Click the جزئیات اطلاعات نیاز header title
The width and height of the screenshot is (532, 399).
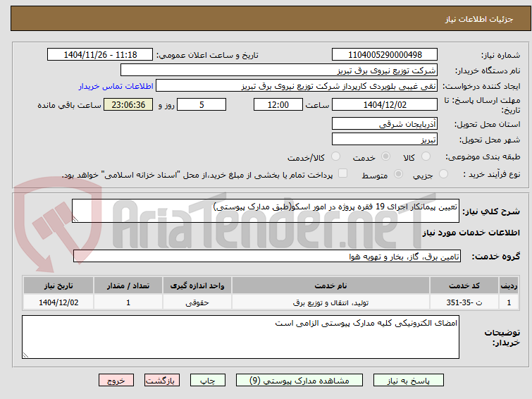(479, 19)
